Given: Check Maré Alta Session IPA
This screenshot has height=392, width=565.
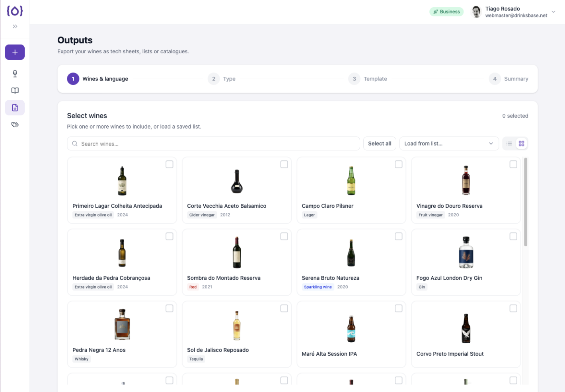Looking at the screenshot, I should coord(399,308).
